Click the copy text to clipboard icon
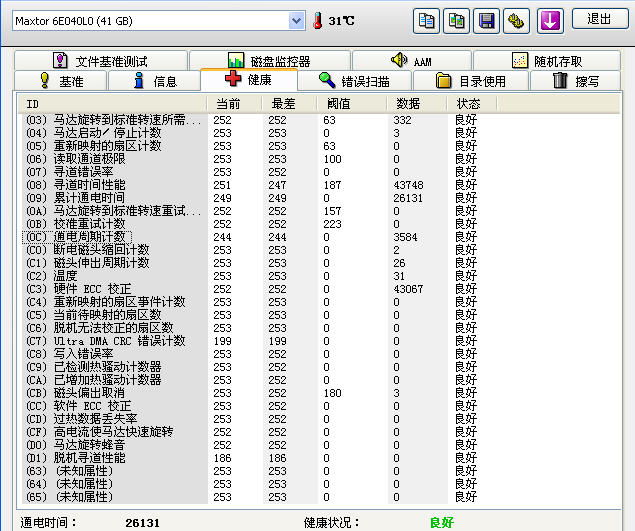 (426, 20)
